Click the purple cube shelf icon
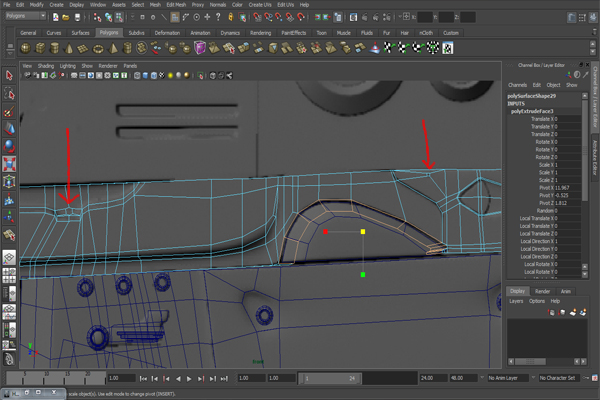 click(x=199, y=48)
